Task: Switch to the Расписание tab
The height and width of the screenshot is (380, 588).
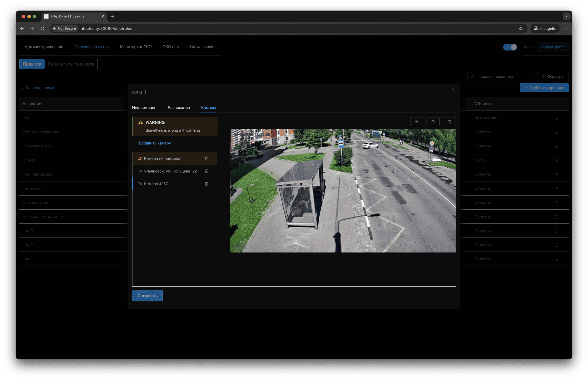Action: (179, 108)
